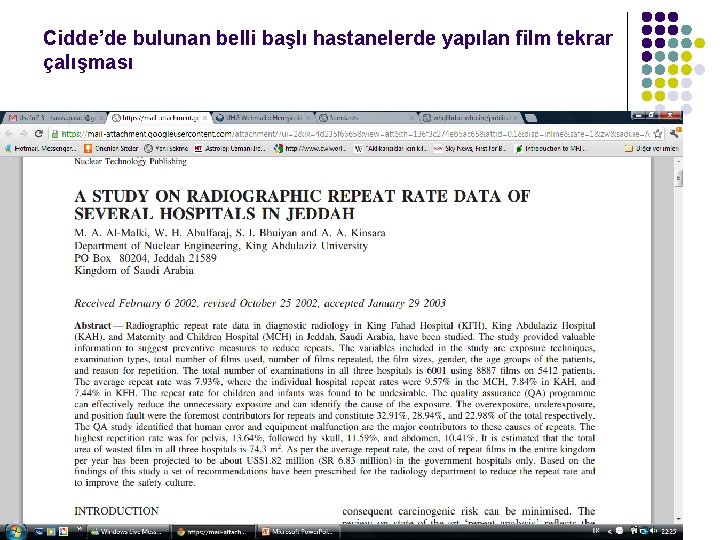Click 'PO Box 80204, Jeddah 21589' line
The image size is (720, 540).
[145, 258]
